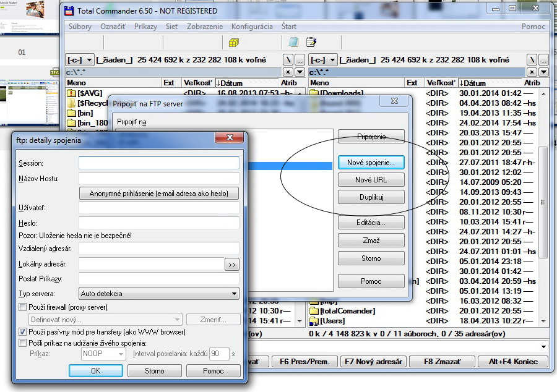Viewport: 557px width, 392px height.
Task: Expand the command line history dropdown
Action: coord(544,347)
